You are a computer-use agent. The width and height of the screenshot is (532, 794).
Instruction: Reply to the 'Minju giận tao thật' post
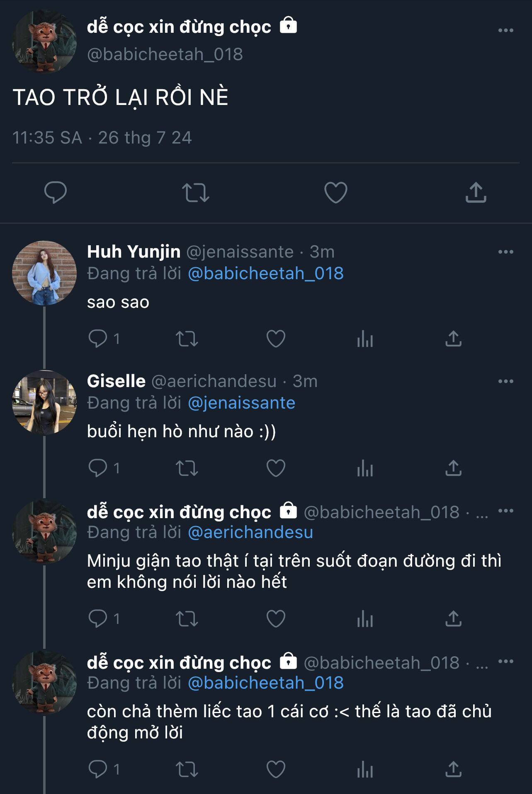(x=98, y=619)
